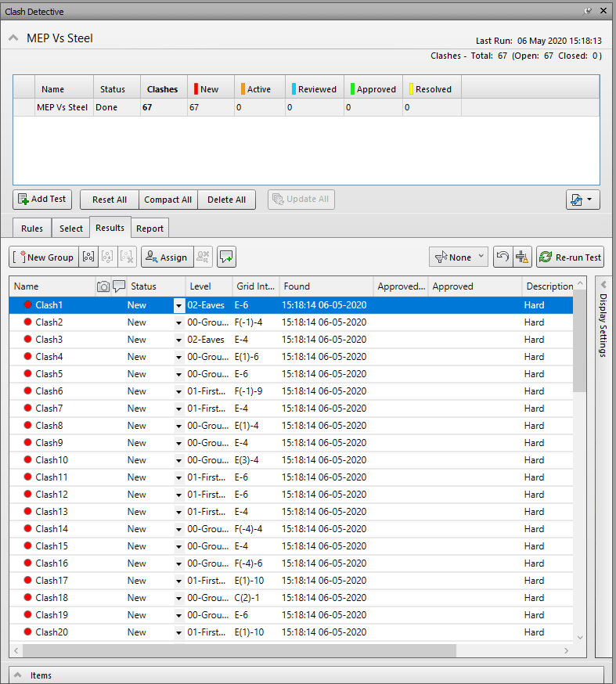The height and width of the screenshot is (684, 616).
Task: Select the Clash14 row
Action: 291,529
